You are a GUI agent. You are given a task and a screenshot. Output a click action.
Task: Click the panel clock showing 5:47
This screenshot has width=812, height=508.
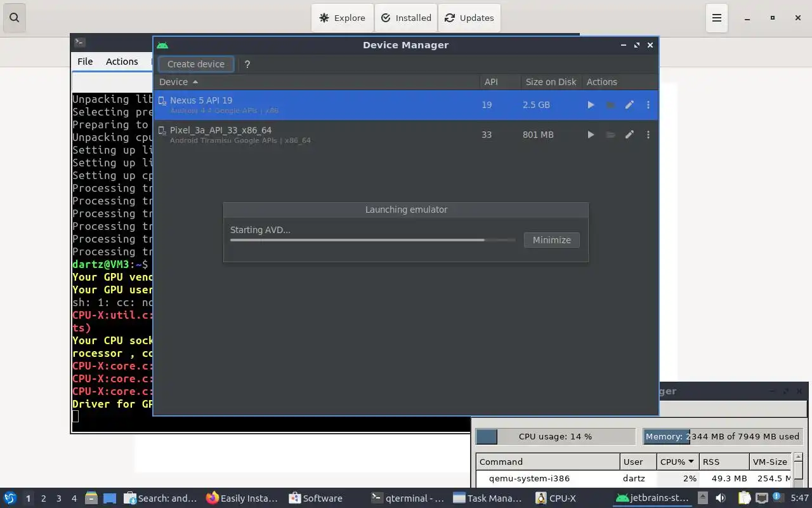point(799,498)
